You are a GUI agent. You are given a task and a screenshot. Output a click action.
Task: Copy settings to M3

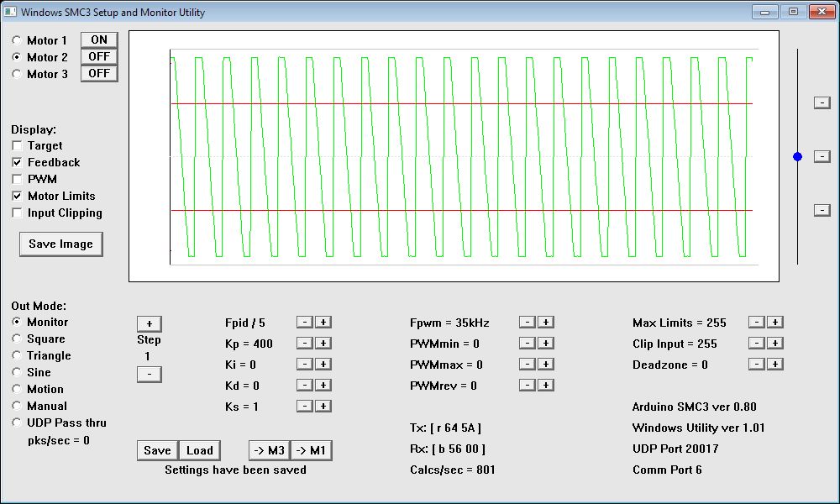269,451
